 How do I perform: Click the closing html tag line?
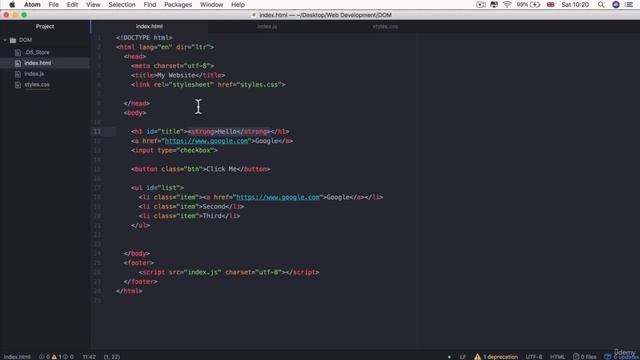click(x=129, y=291)
